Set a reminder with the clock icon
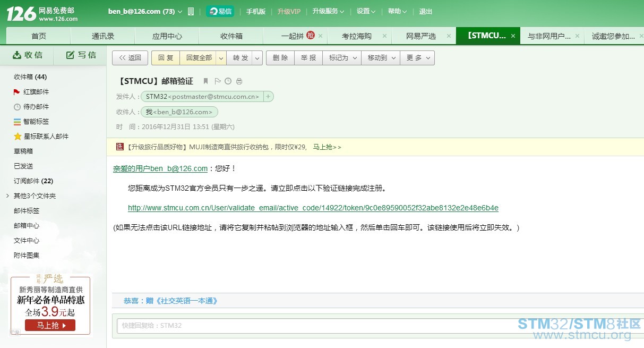The width and height of the screenshot is (644, 348). point(228,81)
